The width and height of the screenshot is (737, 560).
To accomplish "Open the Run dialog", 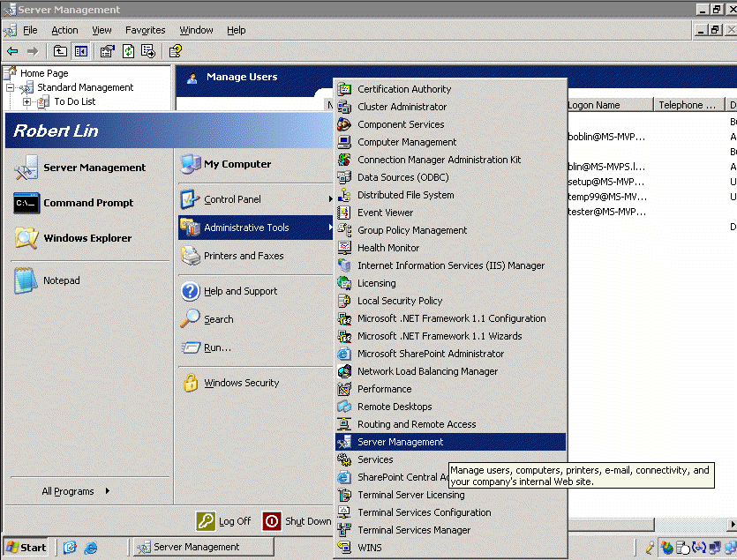I will pos(255,347).
